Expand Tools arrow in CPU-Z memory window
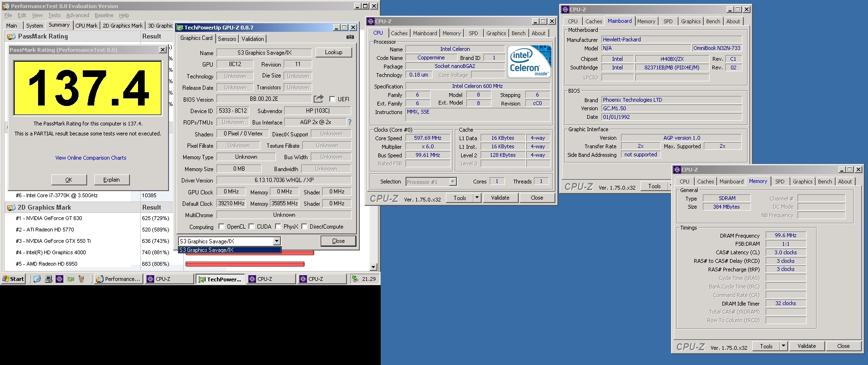This screenshot has width=868, height=365. tap(783, 346)
